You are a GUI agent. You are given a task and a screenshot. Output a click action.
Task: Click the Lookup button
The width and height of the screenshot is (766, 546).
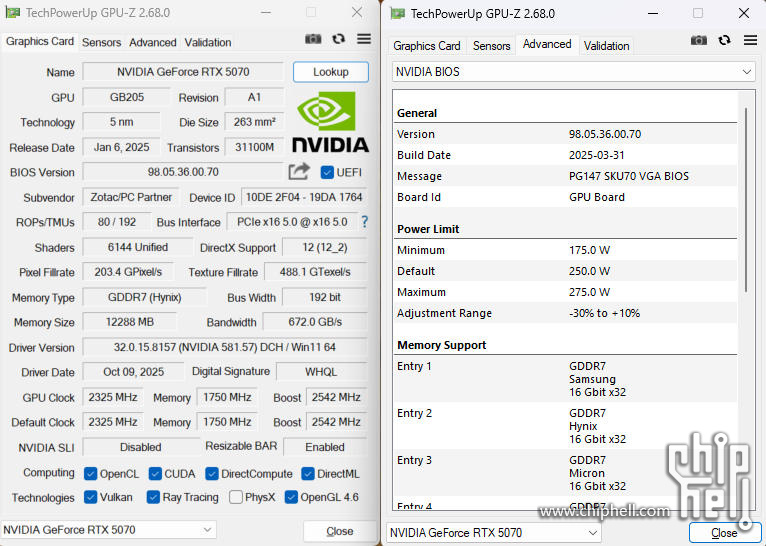(330, 72)
